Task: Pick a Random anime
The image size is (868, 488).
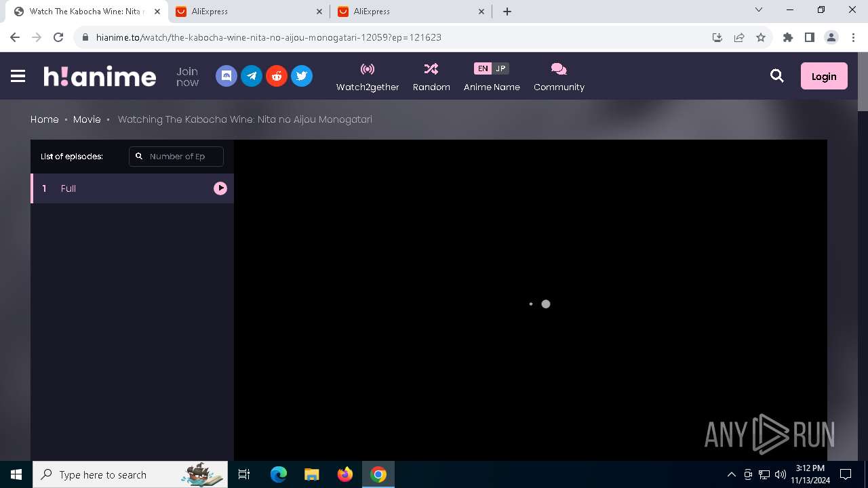Action: [431, 77]
